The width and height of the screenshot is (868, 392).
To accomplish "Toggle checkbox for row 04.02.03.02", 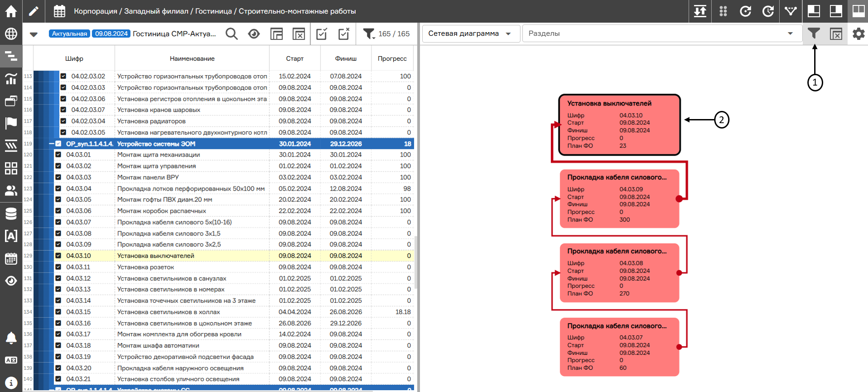I will click(x=63, y=76).
